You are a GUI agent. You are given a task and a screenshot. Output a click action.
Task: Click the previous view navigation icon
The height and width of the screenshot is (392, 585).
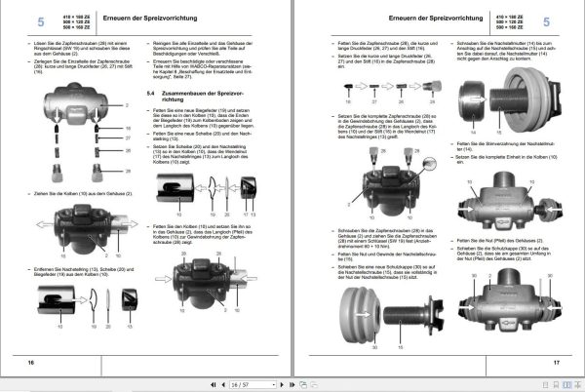pos(303,384)
